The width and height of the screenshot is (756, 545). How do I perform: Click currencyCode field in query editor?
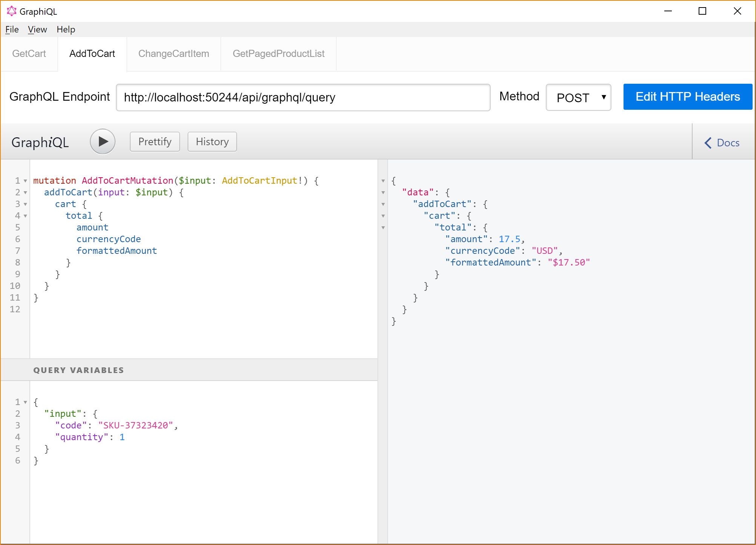109,239
